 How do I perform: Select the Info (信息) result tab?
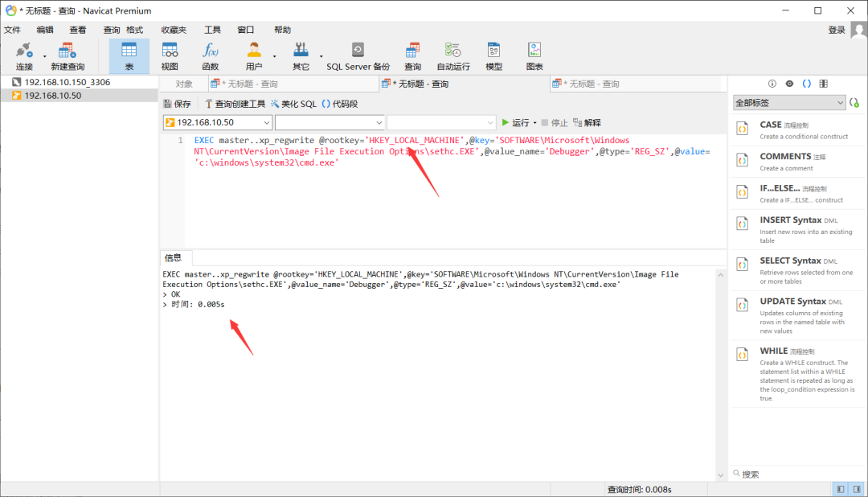click(x=173, y=257)
